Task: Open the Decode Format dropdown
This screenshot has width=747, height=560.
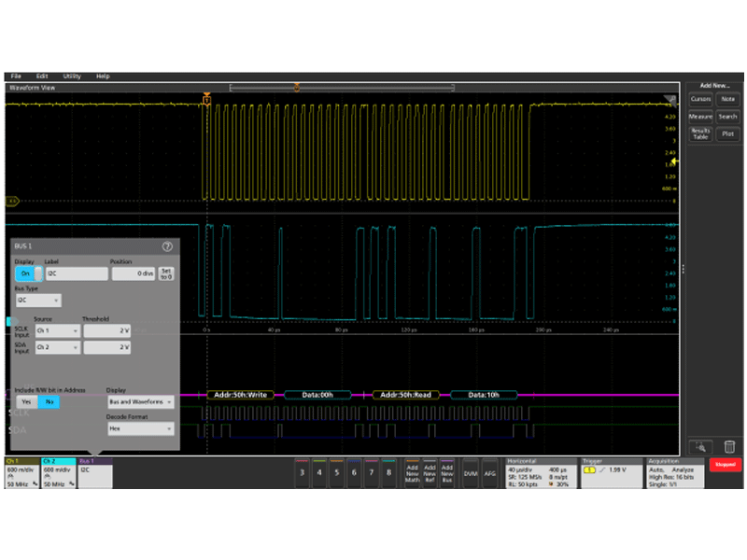Action: (140, 428)
